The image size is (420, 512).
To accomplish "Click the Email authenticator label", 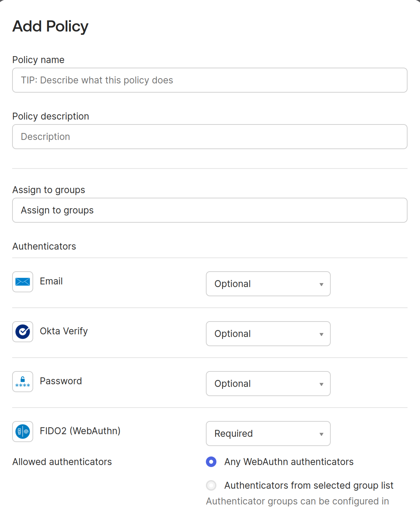I will click(51, 281).
